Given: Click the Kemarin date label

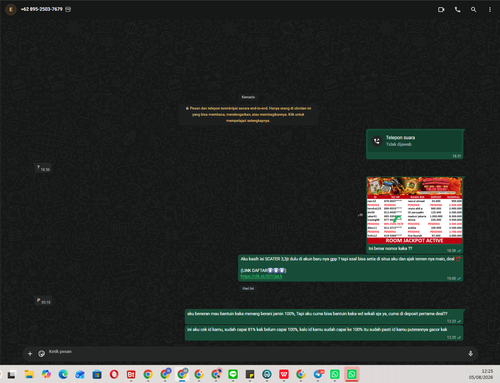Looking at the screenshot, I should 248,97.
